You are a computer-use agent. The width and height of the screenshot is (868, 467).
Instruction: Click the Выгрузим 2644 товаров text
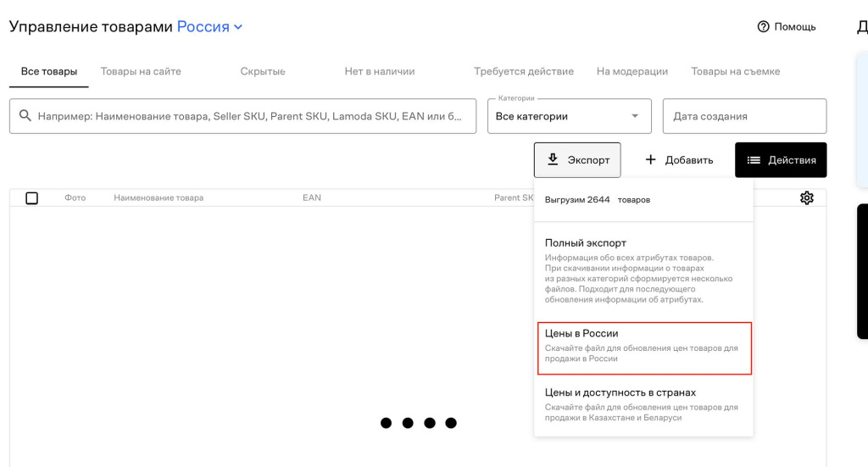[598, 200]
